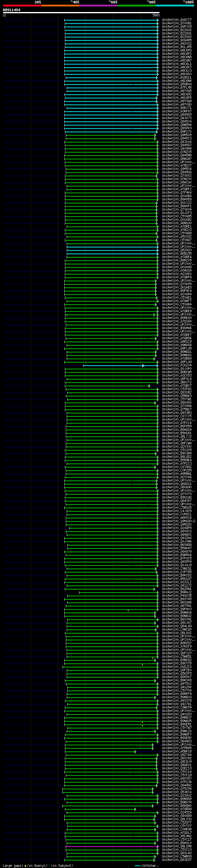
Task: Select the label UniRef100_Q43073
Action: (x=176, y=118)
